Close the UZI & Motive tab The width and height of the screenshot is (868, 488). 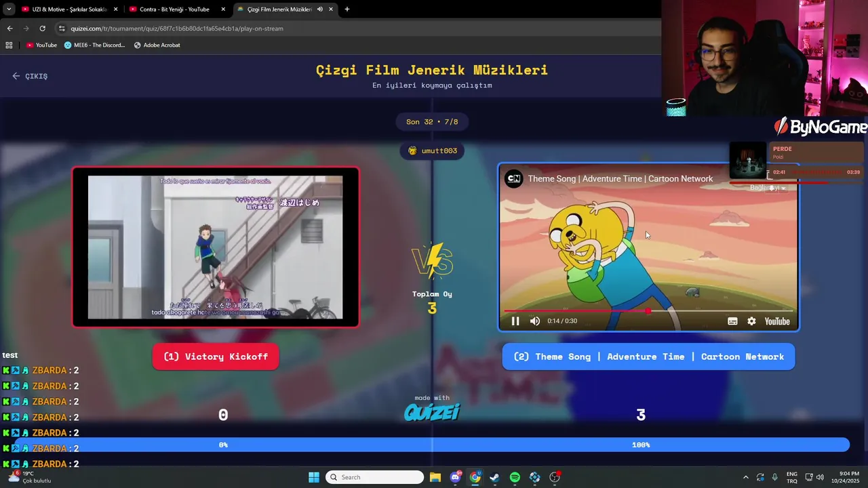point(115,9)
